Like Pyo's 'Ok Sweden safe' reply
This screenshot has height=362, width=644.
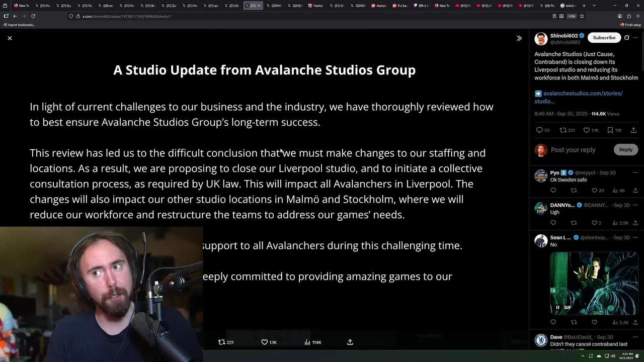click(x=598, y=191)
